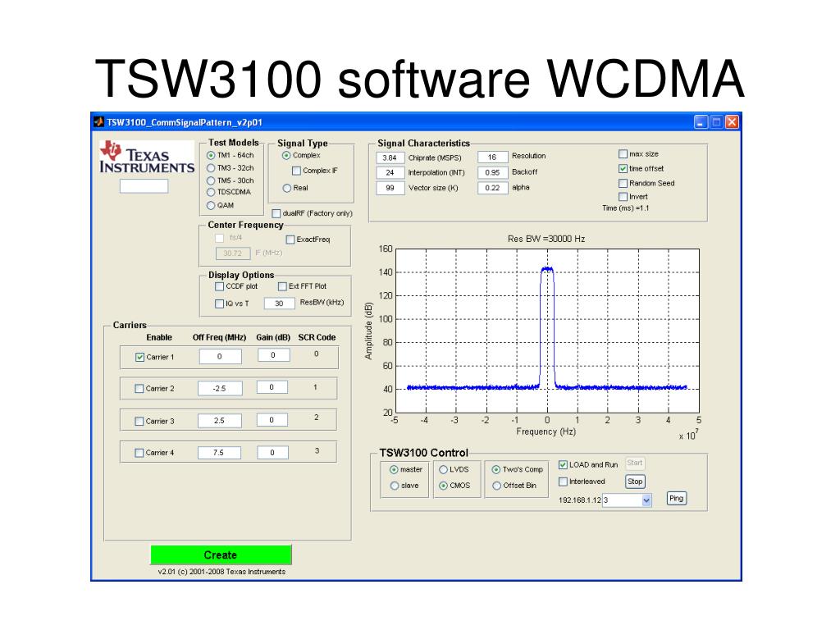
Task: Open the IP address dropdown
Action: 646,500
